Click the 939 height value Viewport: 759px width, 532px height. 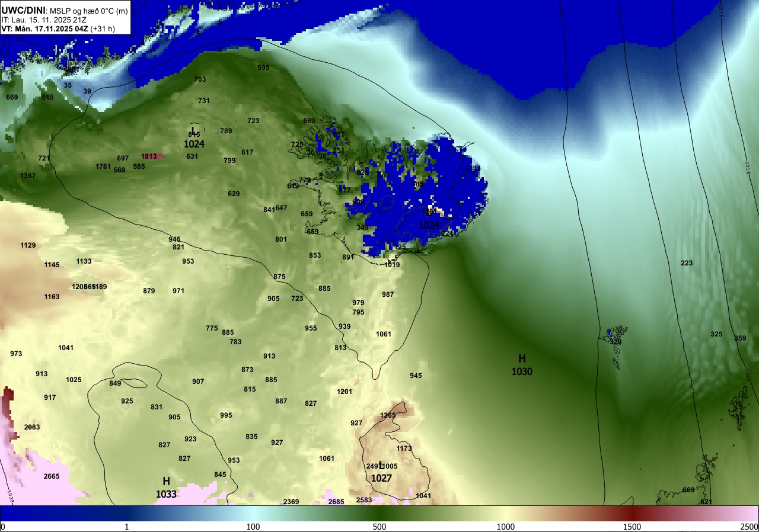tap(345, 326)
